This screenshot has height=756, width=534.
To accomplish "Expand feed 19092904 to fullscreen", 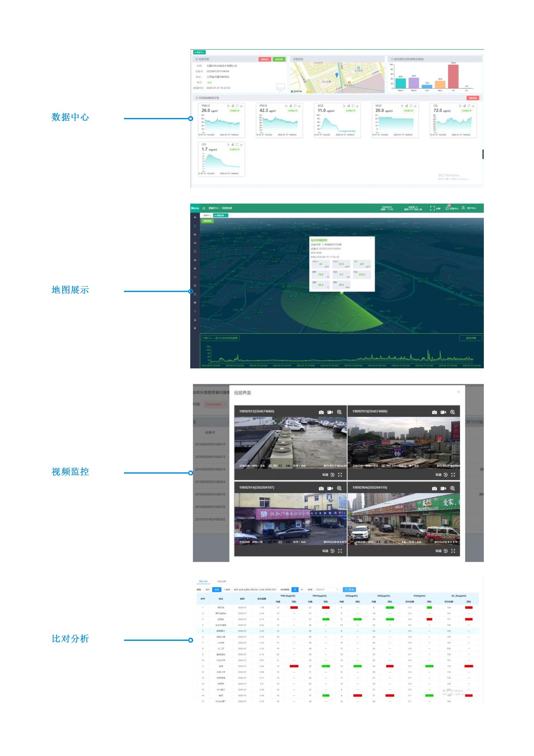I will [453, 551].
